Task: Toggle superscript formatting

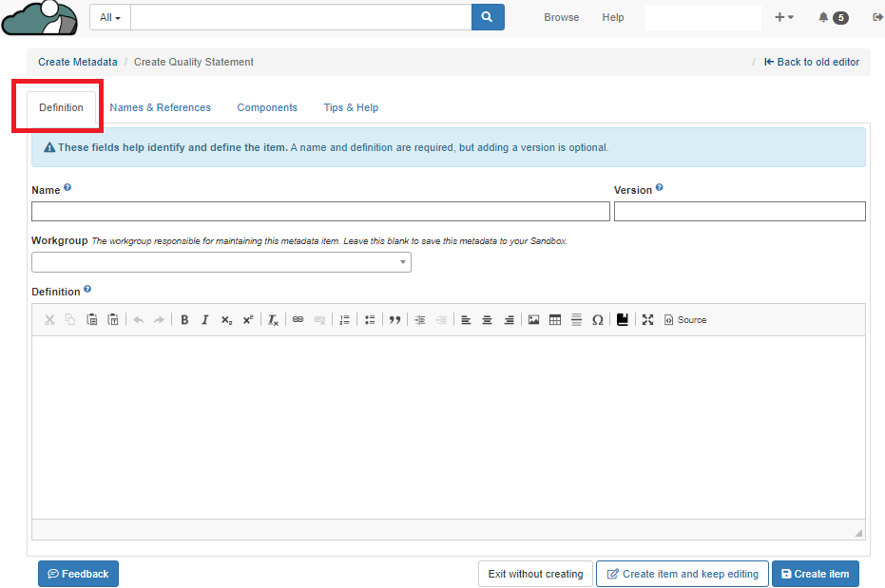Action: coord(248,320)
